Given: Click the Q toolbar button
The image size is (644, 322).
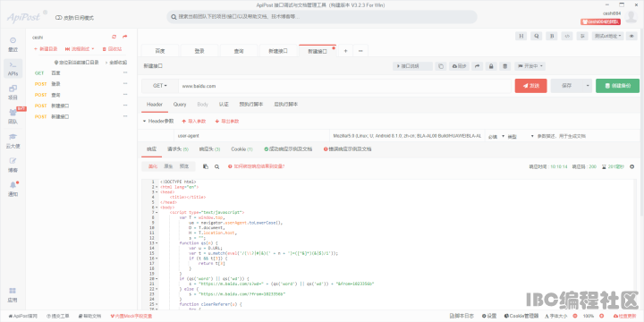Looking at the screenshot, I should pos(536,36).
